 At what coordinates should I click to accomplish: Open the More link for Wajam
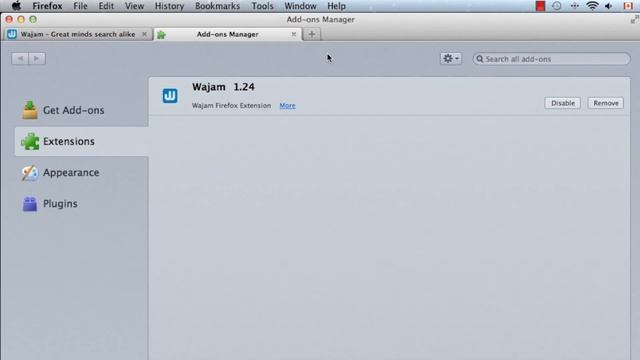[287, 106]
